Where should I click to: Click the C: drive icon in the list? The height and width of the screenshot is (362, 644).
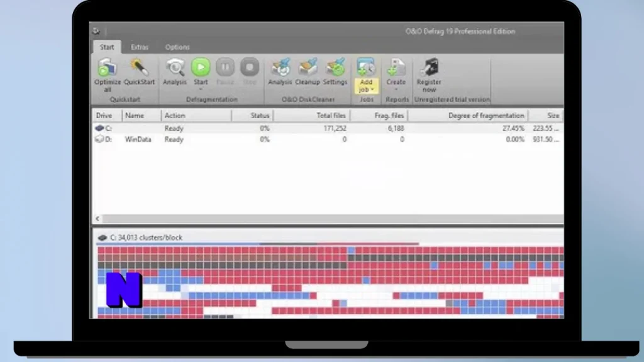[x=99, y=128]
